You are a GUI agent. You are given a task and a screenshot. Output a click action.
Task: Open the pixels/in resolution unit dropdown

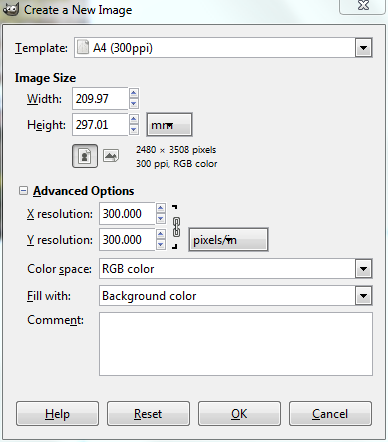228,240
